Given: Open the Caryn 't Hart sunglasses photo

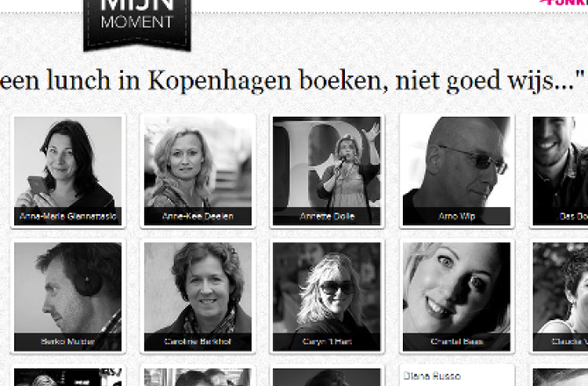Looking at the screenshot, I should [326, 297].
